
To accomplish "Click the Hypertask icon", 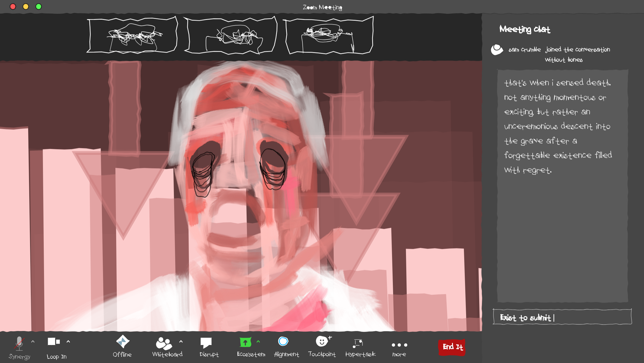I will pyautogui.click(x=358, y=343).
